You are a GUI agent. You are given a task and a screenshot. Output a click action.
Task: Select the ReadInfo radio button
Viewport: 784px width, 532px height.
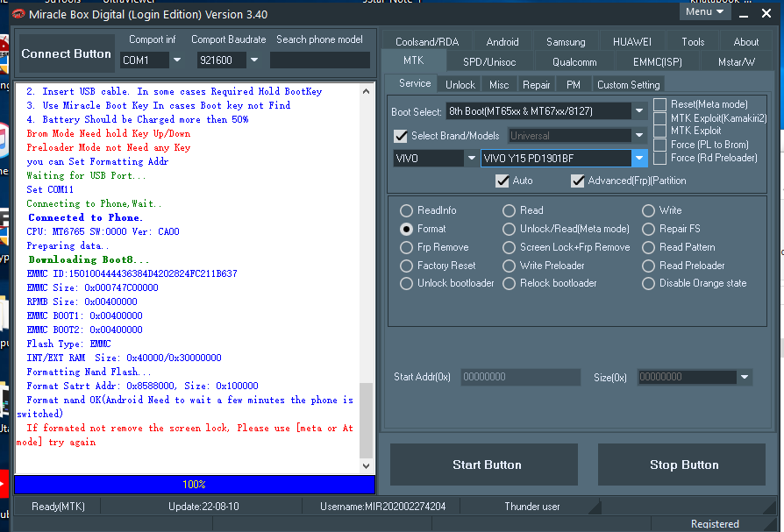click(407, 211)
